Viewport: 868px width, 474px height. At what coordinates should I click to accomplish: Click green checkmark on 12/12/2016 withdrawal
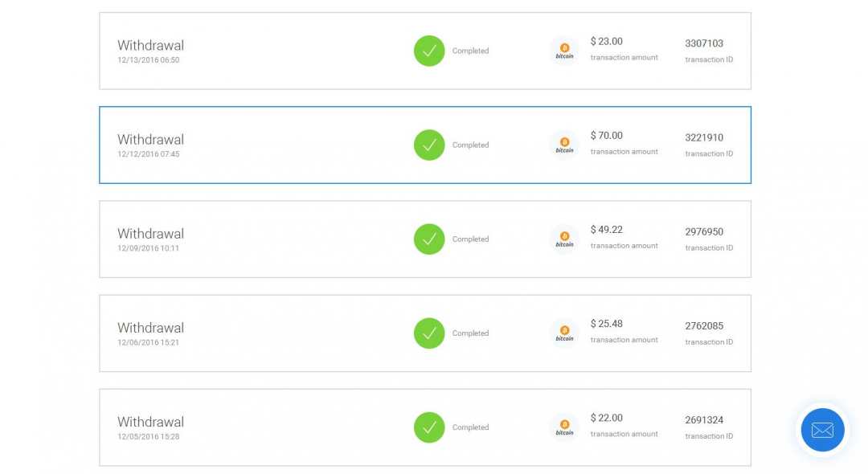tap(429, 145)
